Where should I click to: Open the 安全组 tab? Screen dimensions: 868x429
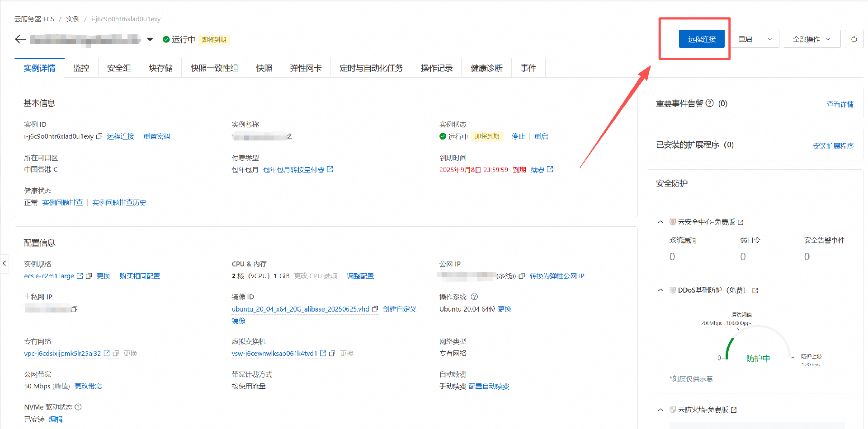click(x=119, y=68)
